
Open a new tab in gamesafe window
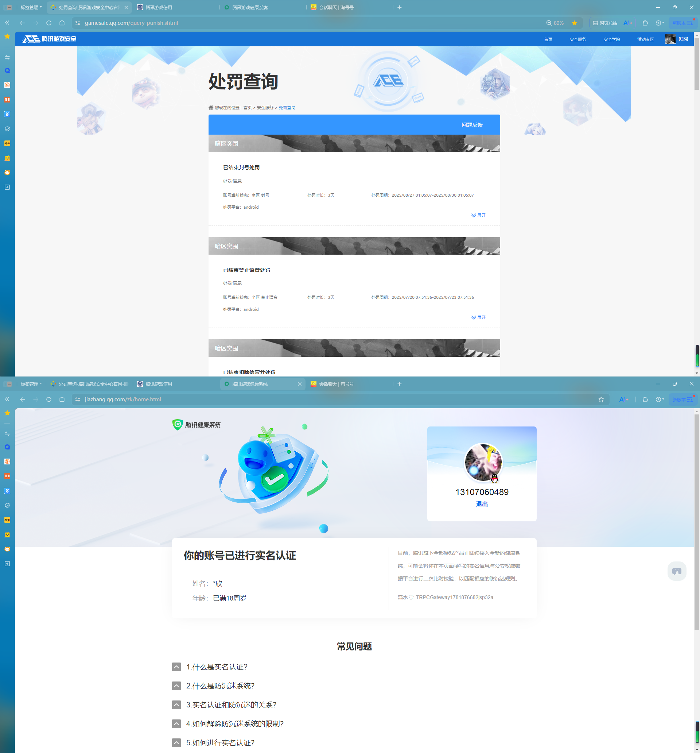400,8
